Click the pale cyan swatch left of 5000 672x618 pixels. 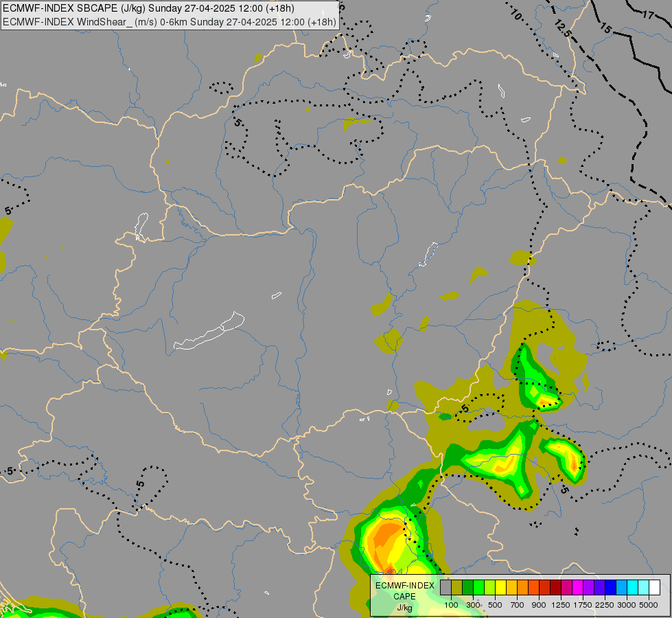(x=644, y=588)
